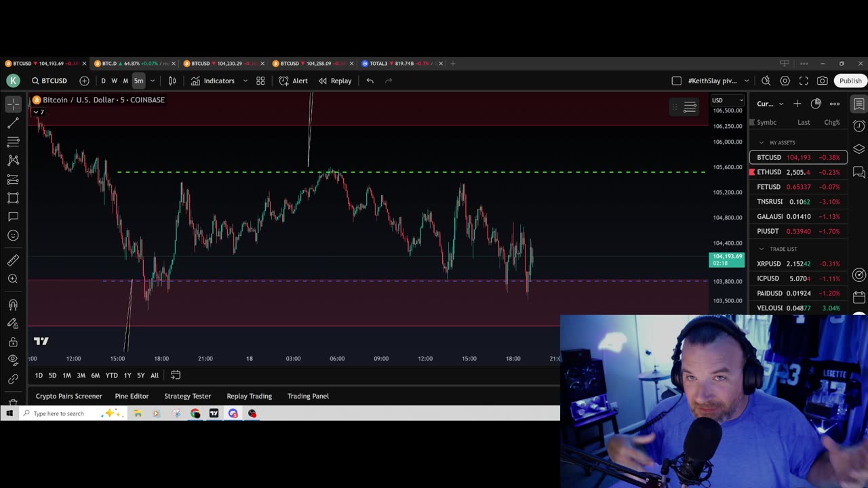
Task: Open a new chart tab with plus
Action: click(452, 64)
